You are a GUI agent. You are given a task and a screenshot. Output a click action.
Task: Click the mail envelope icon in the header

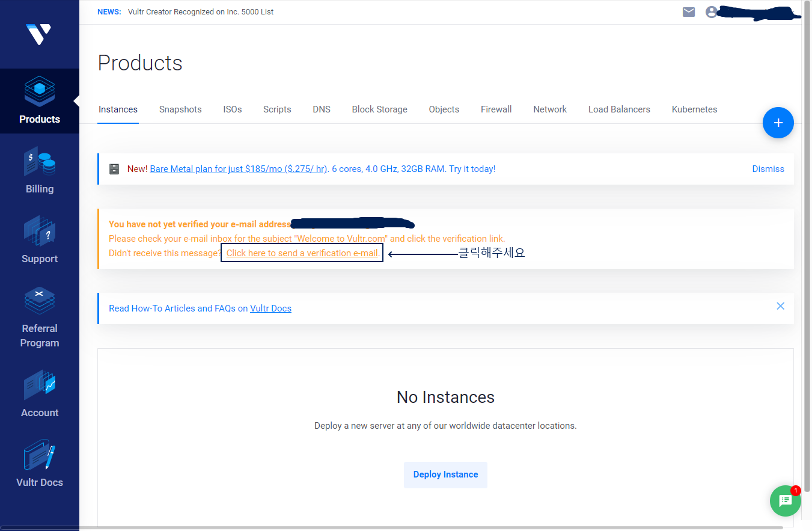point(689,12)
